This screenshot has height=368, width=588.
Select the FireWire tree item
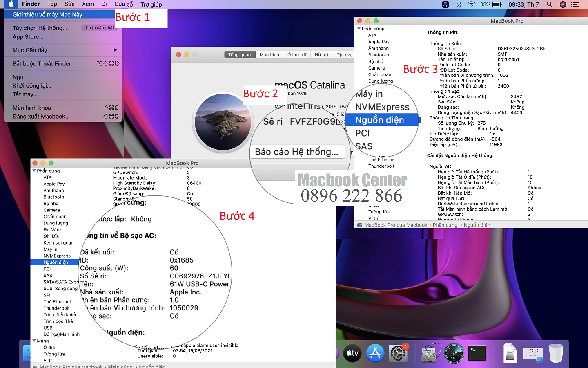pyautogui.click(x=52, y=229)
